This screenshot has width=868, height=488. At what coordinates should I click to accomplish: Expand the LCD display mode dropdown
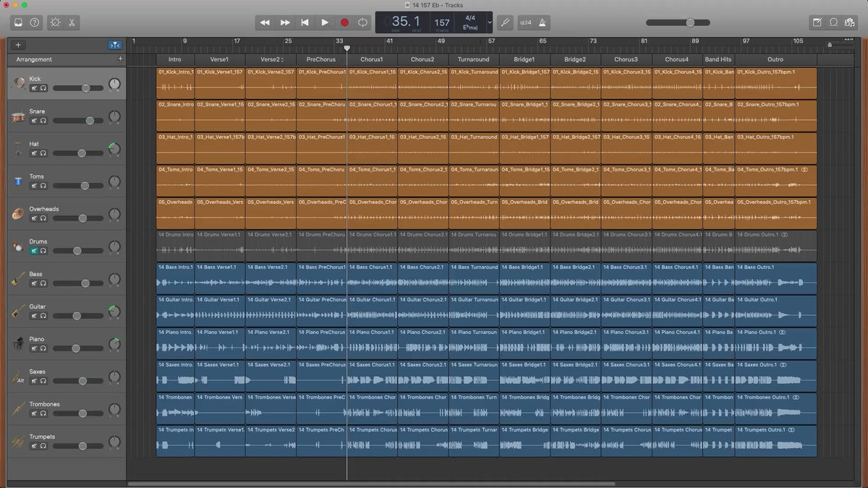coord(490,22)
